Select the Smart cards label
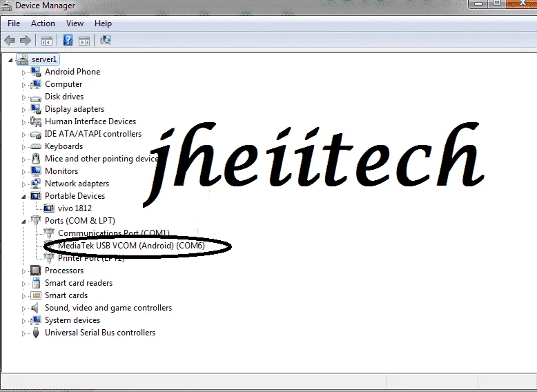 [x=66, y=295]
